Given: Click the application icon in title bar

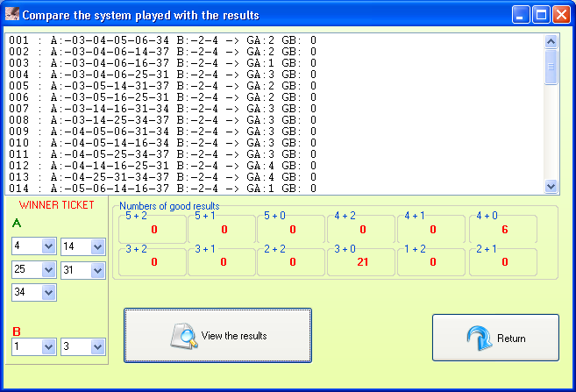Looking at the screenshot, I should pos(12,14).
